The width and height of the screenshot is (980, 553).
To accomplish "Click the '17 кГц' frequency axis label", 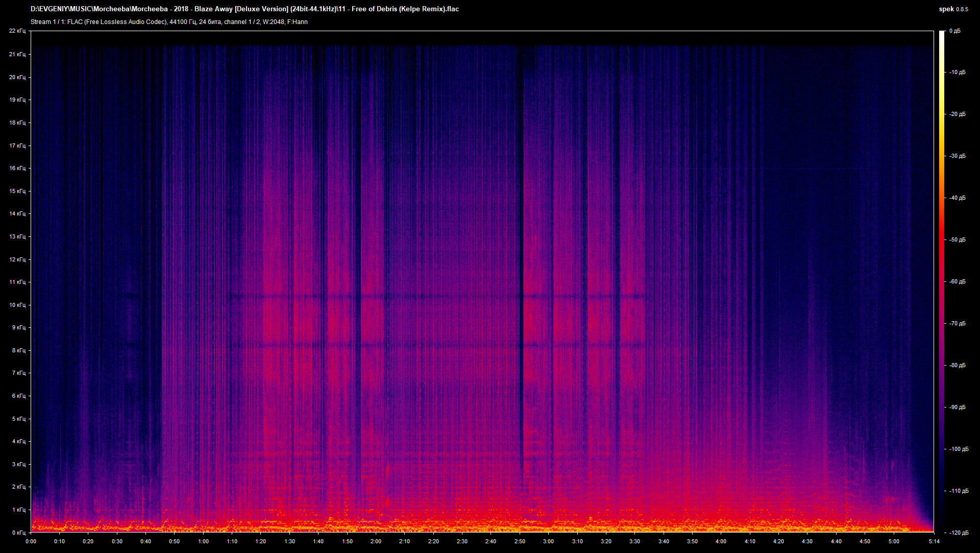I will [x=17, y=146].
